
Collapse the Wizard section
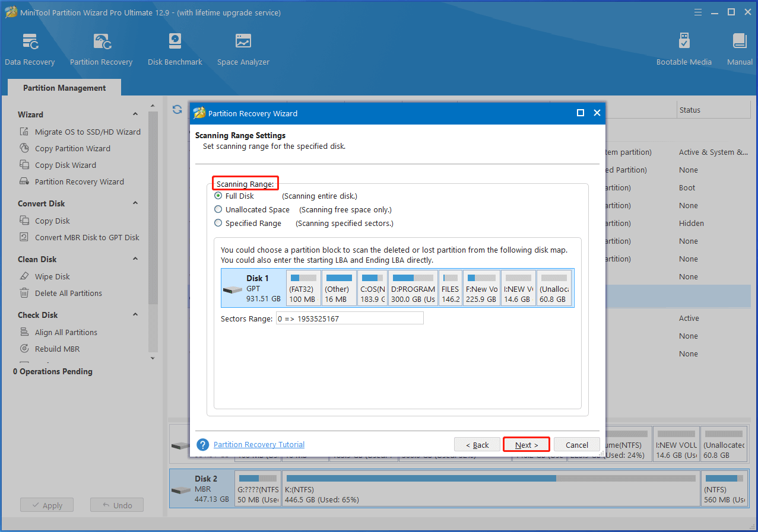pyautogui.click(x=135, y=114)
